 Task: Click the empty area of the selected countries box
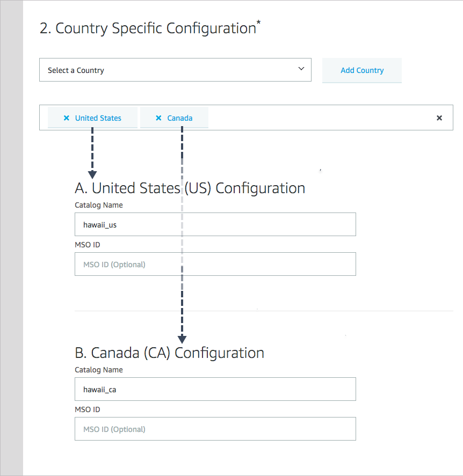(322, 118)
